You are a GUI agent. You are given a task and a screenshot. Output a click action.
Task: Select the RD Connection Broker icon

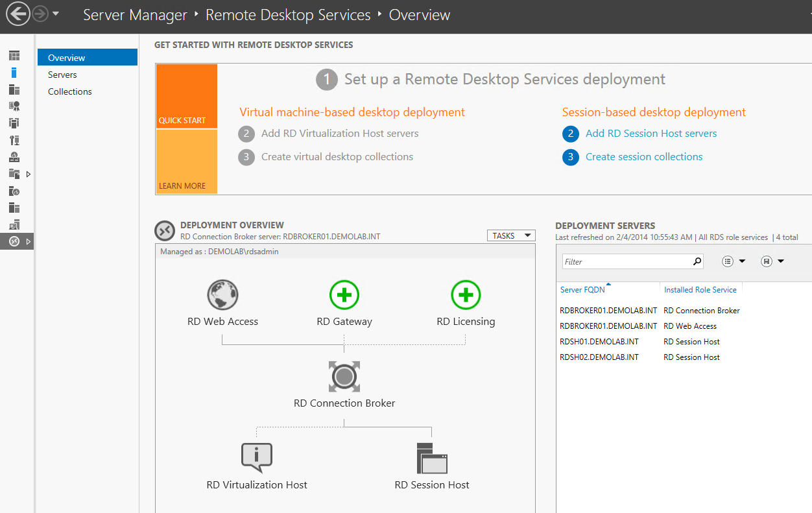(x=344, y=377)
